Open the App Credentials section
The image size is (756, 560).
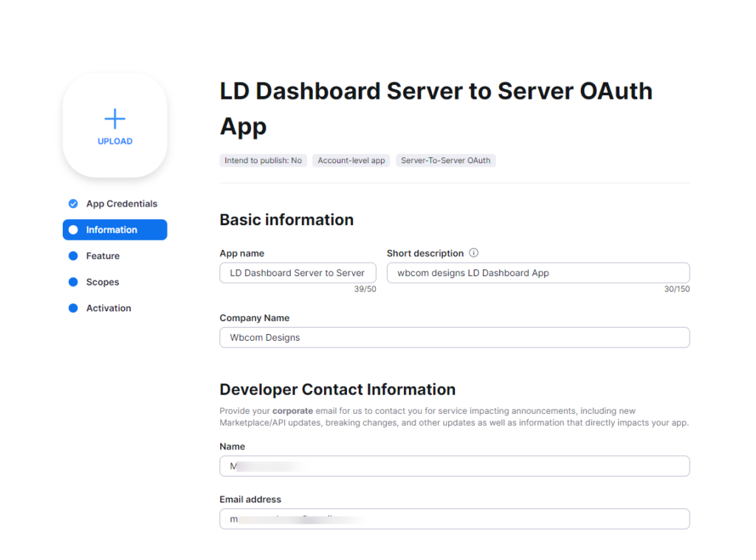[121, 204]
